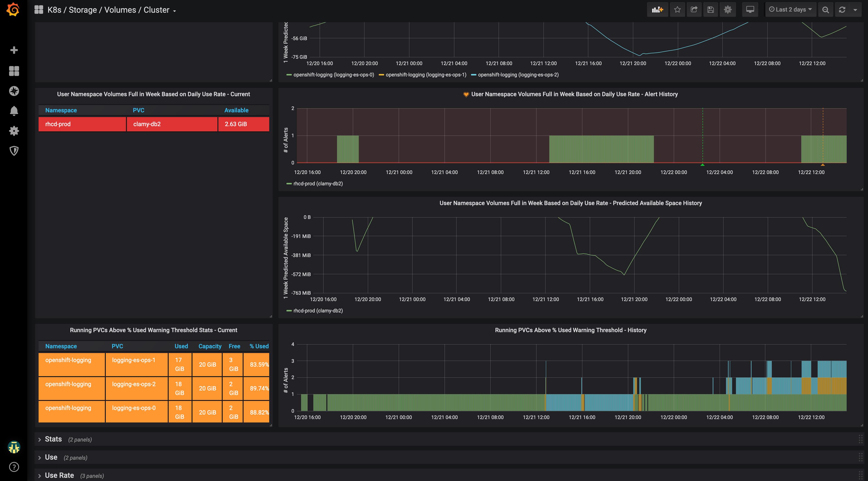Click the Share dashboard icon
Screen dimensions: 868x481
694,10
